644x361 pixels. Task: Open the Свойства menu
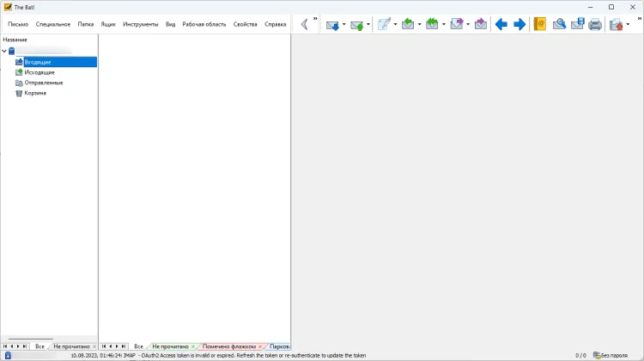click(x=246, y=24)
